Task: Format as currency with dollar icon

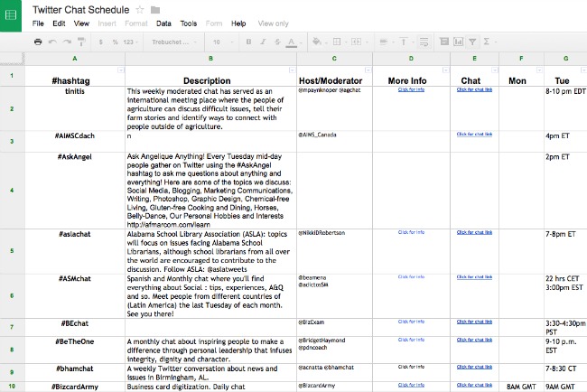Action: (x=101, y=42)
